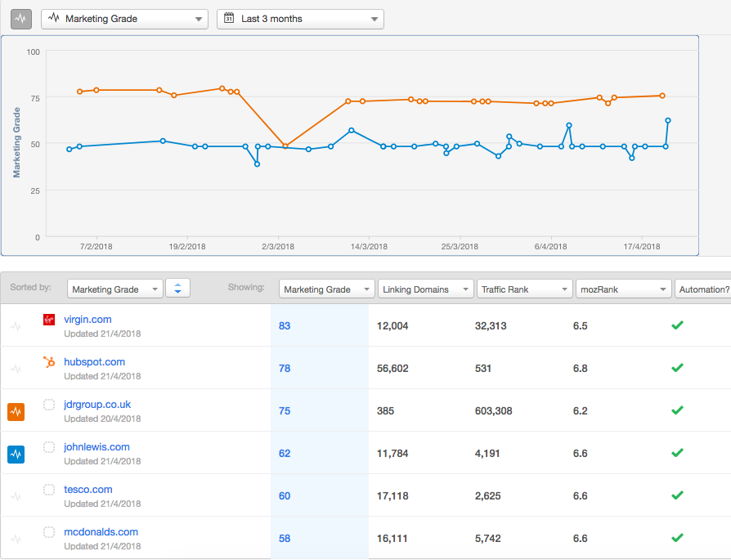Click the mozRank value 6.2
This screenshot has width=731, height=560.
pyautogui.click(x=580, y=410)
